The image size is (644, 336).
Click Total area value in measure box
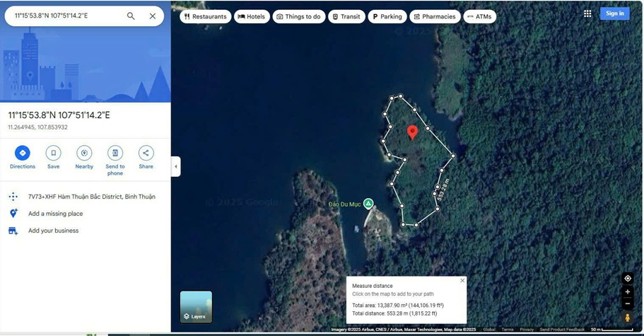click(x=411, y=306)
